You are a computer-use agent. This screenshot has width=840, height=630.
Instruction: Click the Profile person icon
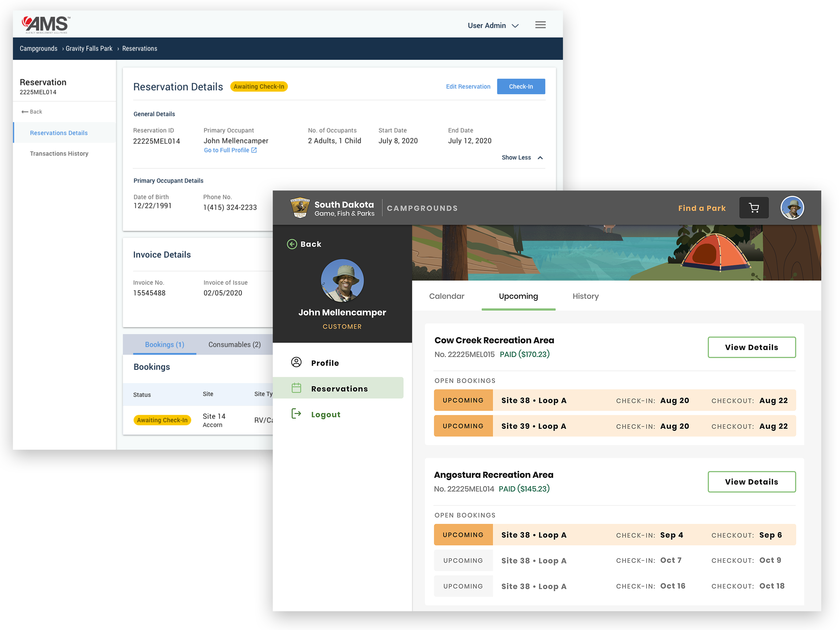[296, 362]
